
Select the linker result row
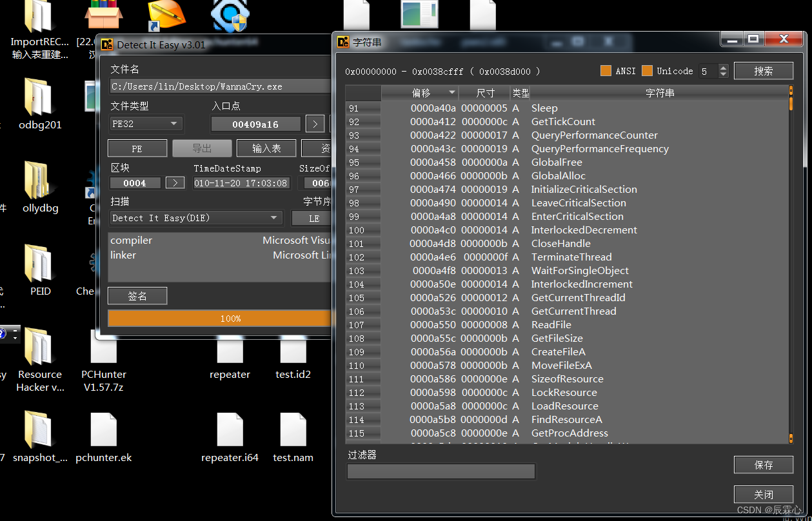(x=220, y=255)
